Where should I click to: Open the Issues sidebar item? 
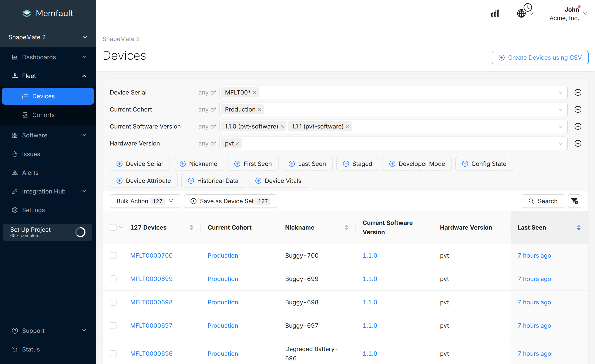(31, 154)
